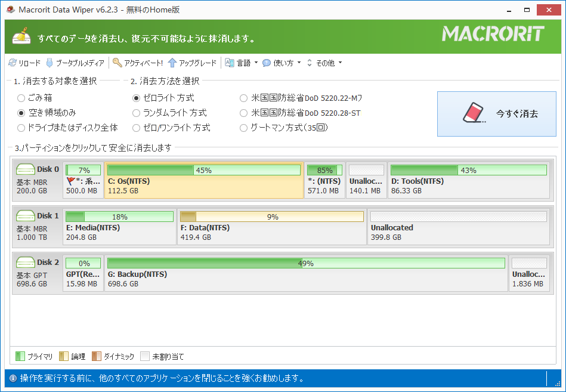This screenshot has height=392, width=566.
Task: Select the C: Os(NTFS) partition
Action: pos(204,180)
